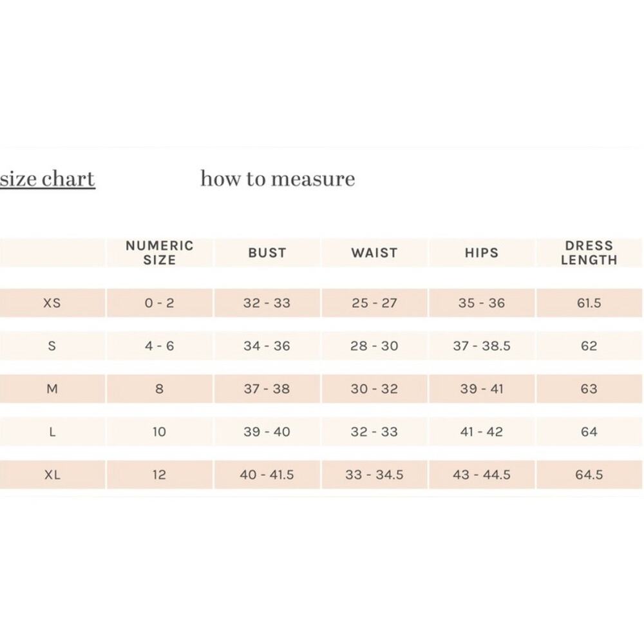Click the L waist value 32 - 33
The image size is (644, 644).
click(x=375, y=431)
